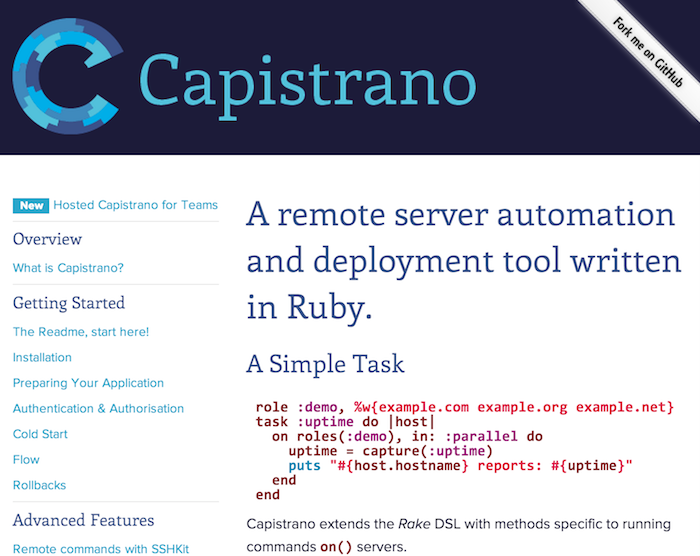Click the Advanced Features section heading

tap(83, 520)
